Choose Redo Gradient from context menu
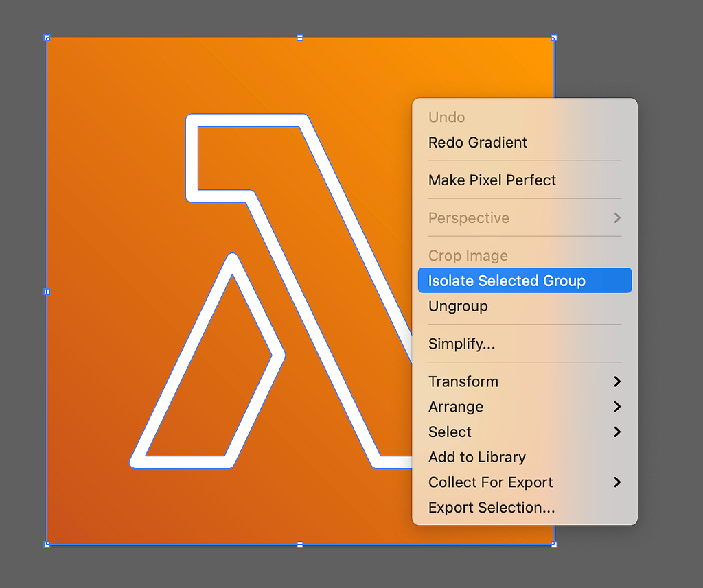 tap(525, 143)
